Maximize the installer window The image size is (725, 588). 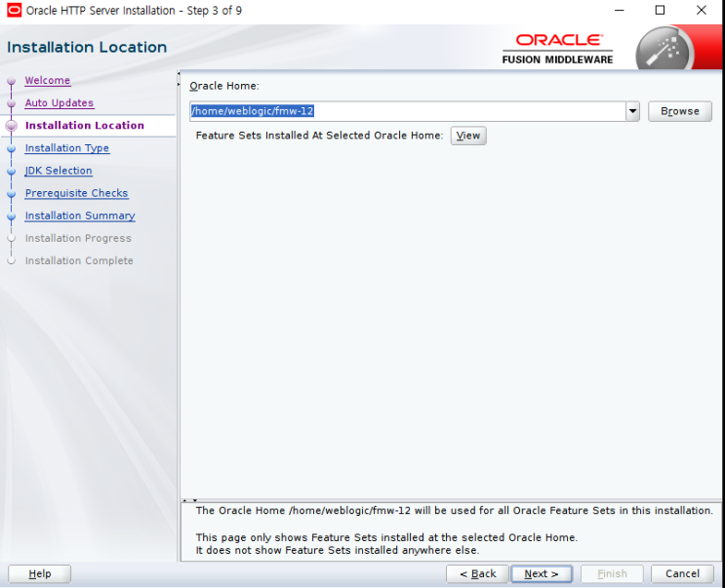(x=661, y=10)
